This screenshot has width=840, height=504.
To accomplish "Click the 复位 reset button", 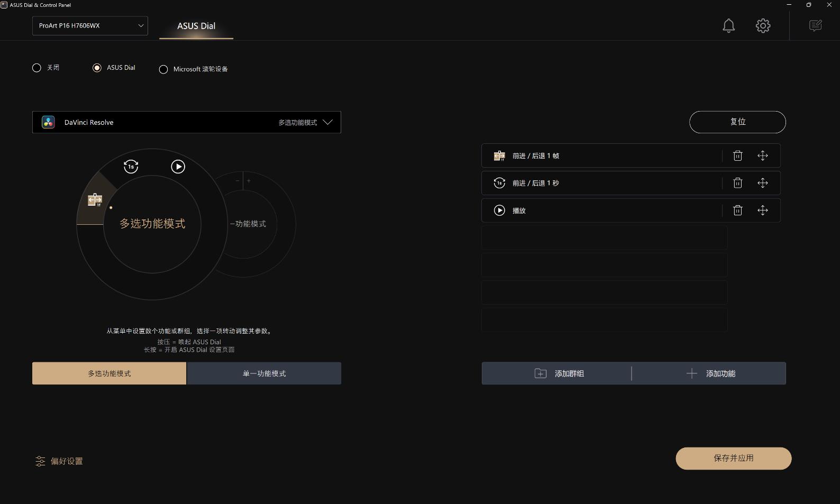I will [737, 122].
